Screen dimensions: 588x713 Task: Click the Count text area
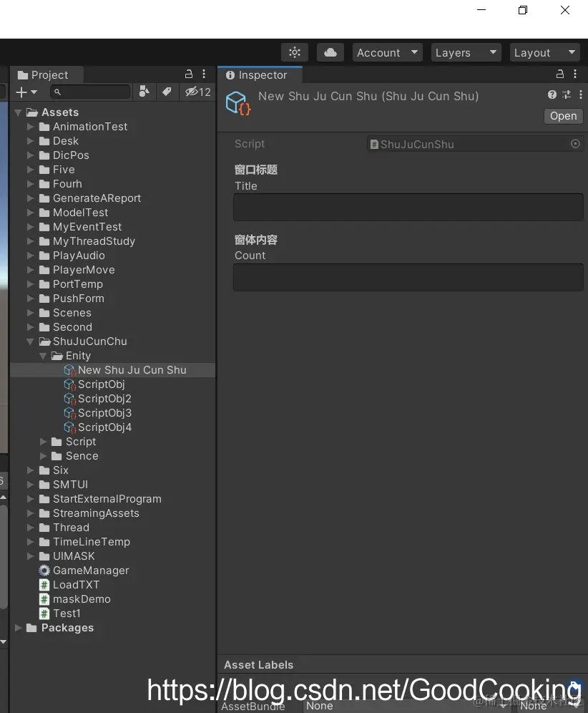coord(408,277)
